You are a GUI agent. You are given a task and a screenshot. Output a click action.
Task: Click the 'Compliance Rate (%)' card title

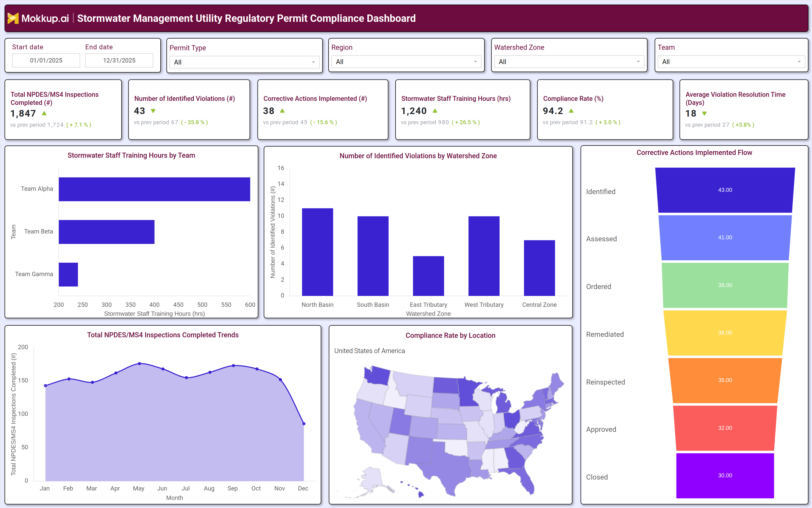573,99
